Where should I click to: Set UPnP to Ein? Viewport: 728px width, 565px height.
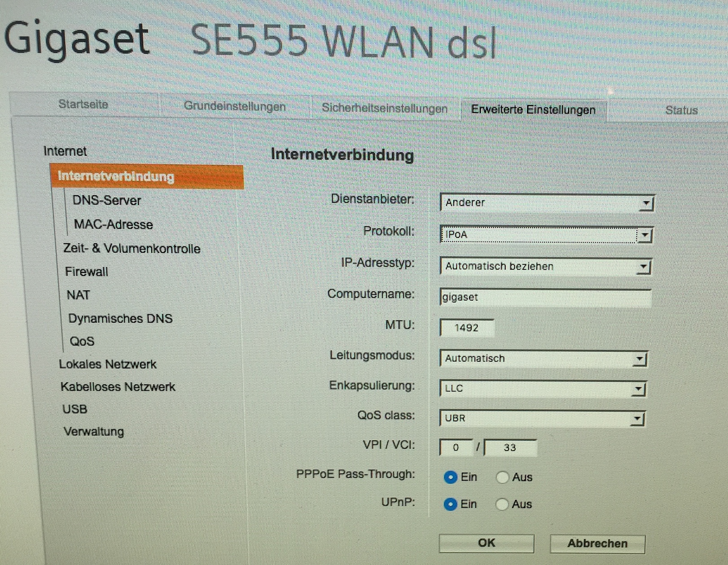click(x=450, y=504)
